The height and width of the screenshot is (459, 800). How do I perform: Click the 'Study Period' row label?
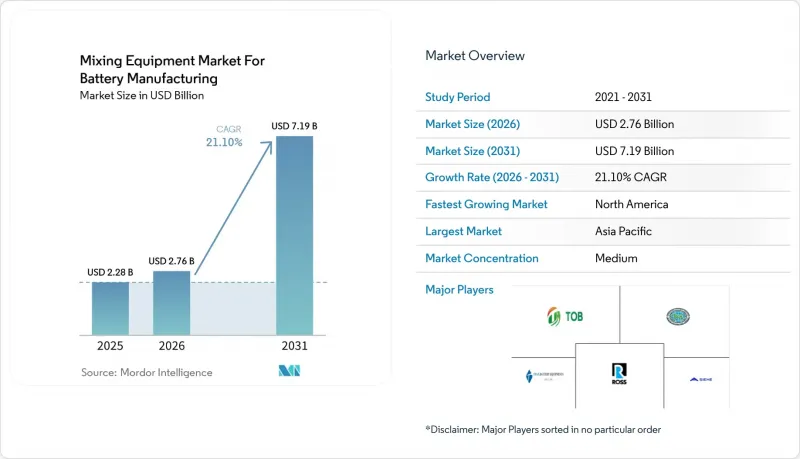(x=458, y=97)
